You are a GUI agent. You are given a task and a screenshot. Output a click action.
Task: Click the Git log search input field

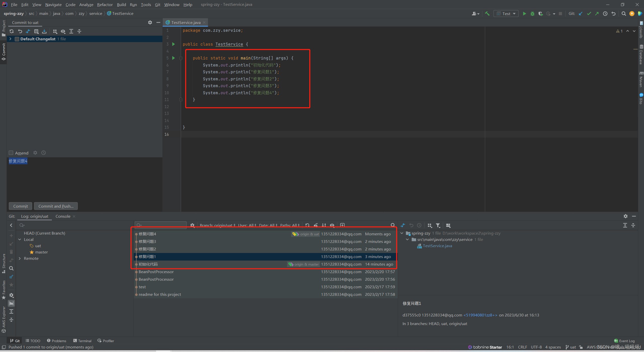[x=161, y=225]
